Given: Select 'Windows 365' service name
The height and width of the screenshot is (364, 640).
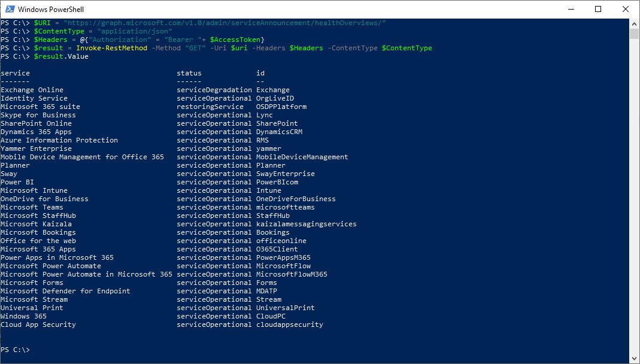Looking at the screenshot, I should 24,316.
